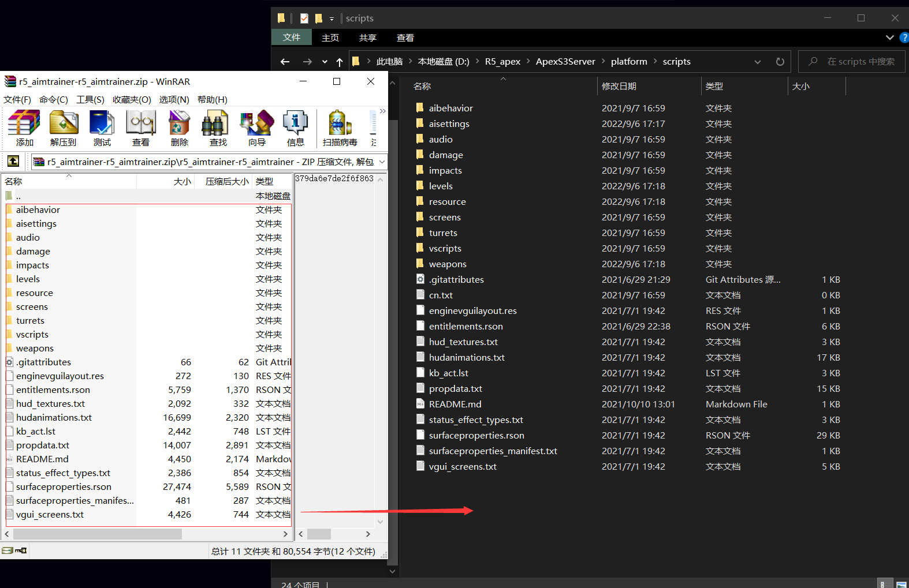This screenshot has height=588, width=909.
Task: Refresh the Explorer scripts folder
Action: [x=780, y=62]
